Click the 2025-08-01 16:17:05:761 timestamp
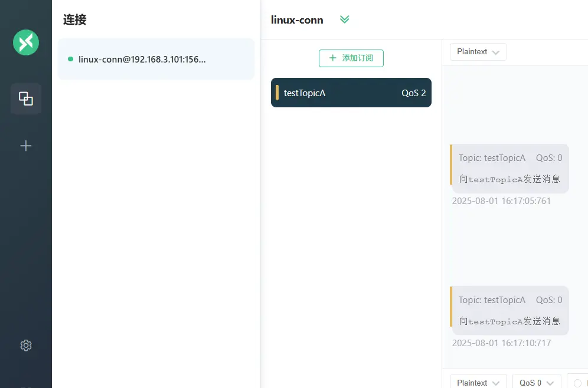The height and width of the screenshot is (388, 588). click(x=501, y=201)
